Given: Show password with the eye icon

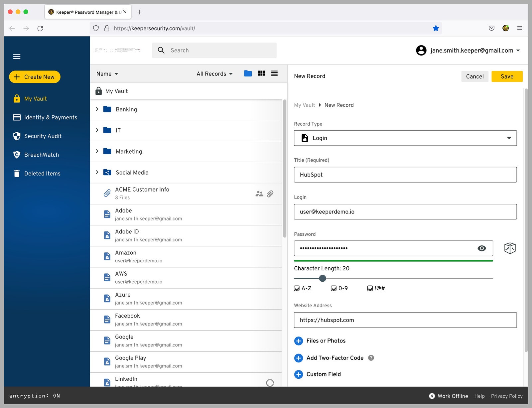Looking at the screenshot, I should click(x=481, y=248).
